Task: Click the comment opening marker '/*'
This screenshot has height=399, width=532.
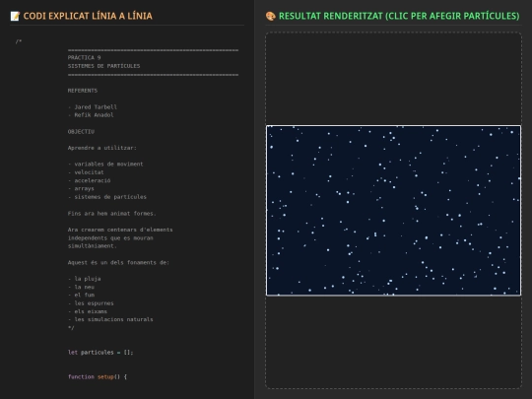Action: [x=19, y=41]
